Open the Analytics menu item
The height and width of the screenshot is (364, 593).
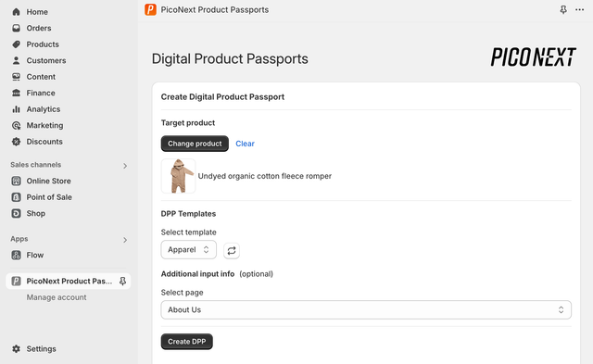point(44,109)
